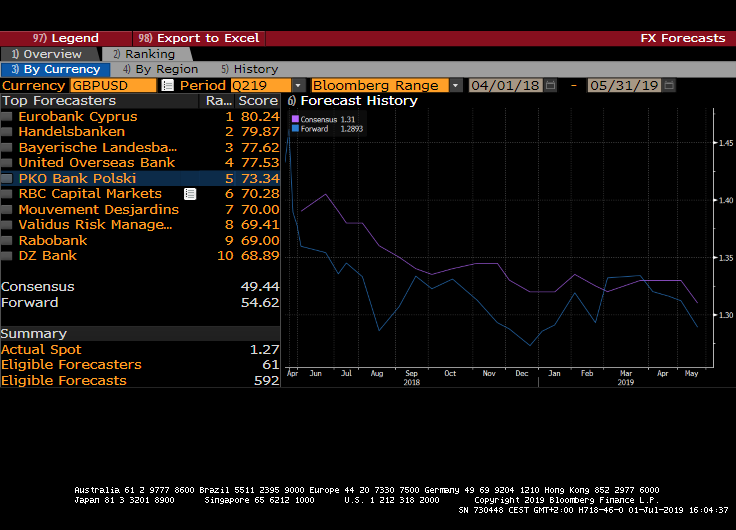Toggle the Eurobank Cyprus checkbox
The width and height of the screenshot is (736, 530).
click(x=8, y=117)
